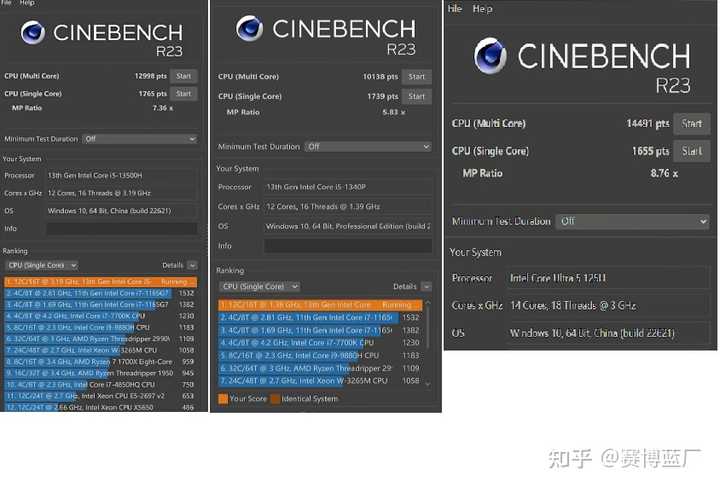720x487 pixels.
Task: Select orange Running ranking row in i5-1340P window
Action: tap(320, 305)
